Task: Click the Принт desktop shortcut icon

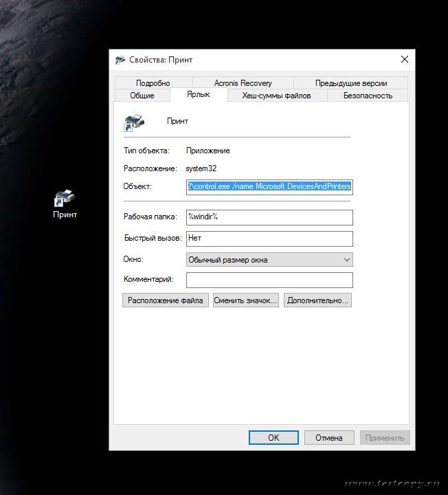Action: [65, 199]
